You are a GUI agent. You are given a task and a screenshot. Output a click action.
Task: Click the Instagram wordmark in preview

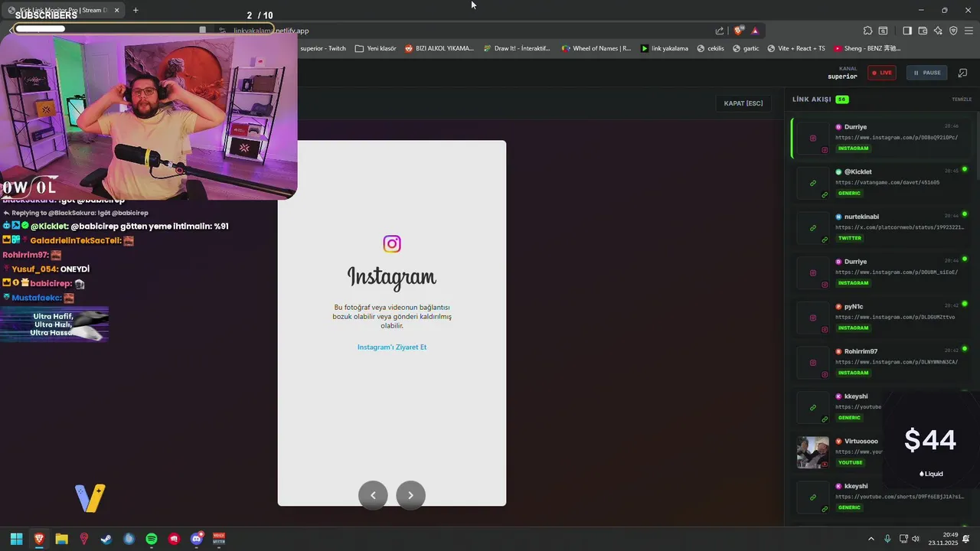[x=392, y=277]
